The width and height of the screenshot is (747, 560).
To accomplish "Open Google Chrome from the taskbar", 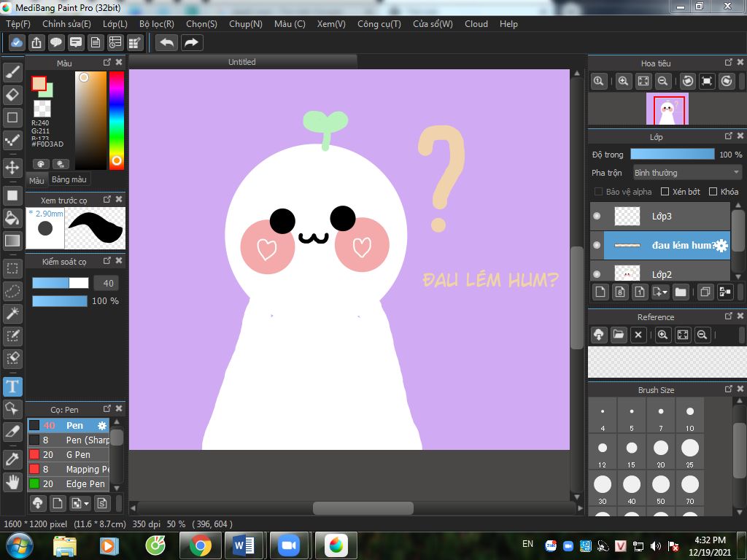I will coord(200,545).
